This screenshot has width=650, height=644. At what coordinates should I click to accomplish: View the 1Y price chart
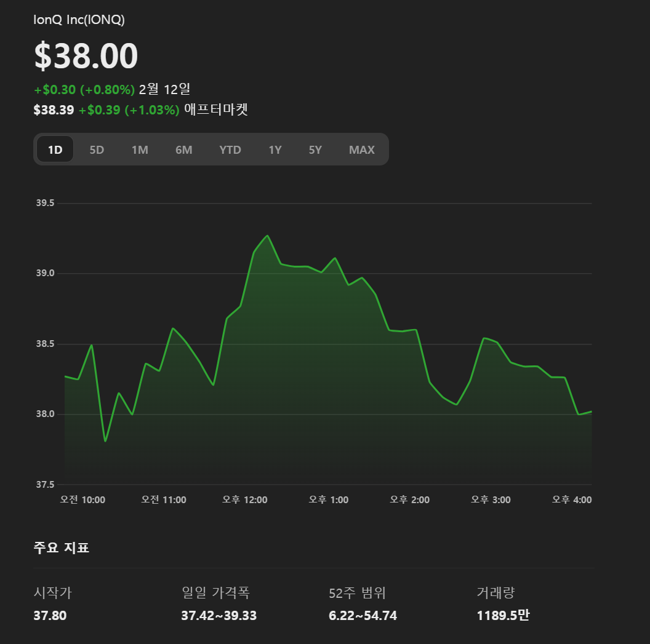(x=275, y=149)
